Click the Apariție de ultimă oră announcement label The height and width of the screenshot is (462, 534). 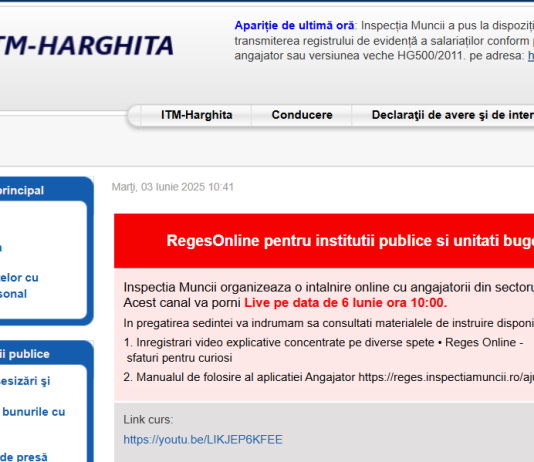tap(294, 26)
